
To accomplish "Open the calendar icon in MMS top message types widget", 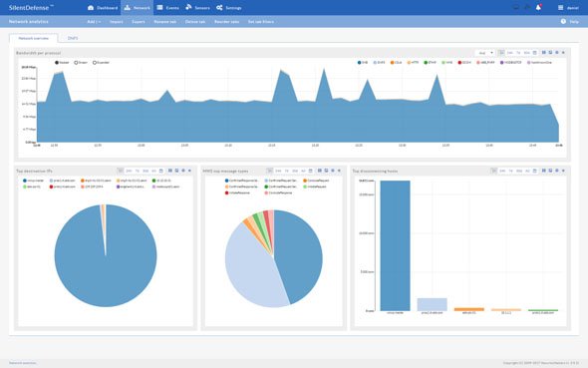I will coord(311,171).
